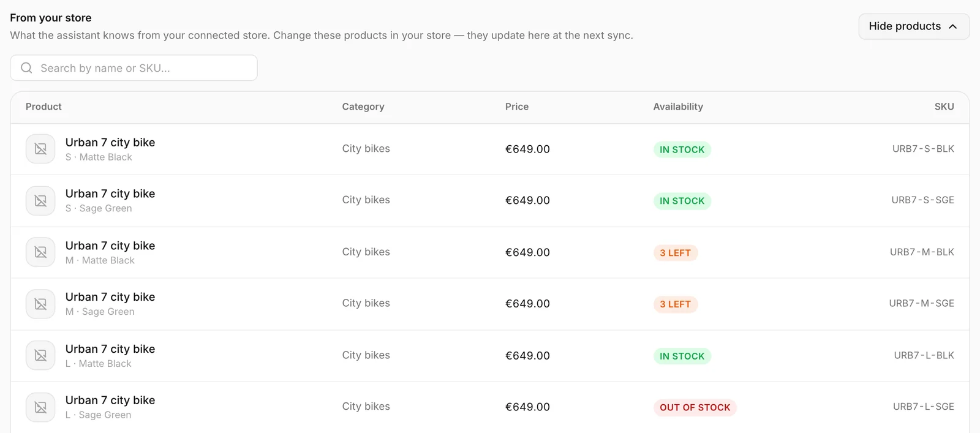
Task: Click 3 LEFT badge for URB7-M-SGE row
Action: coord(676,304)
